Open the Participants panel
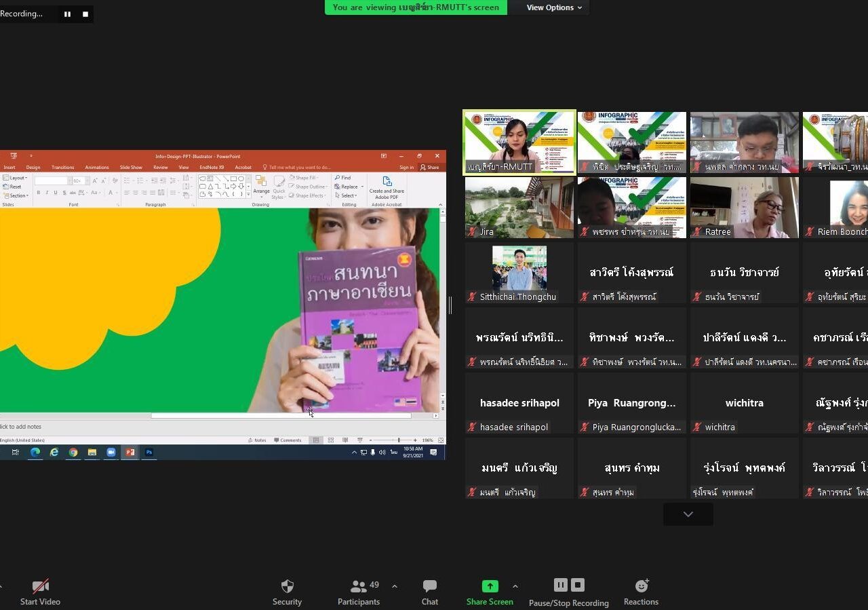This screenshot has width=868, height=610. 359,592
